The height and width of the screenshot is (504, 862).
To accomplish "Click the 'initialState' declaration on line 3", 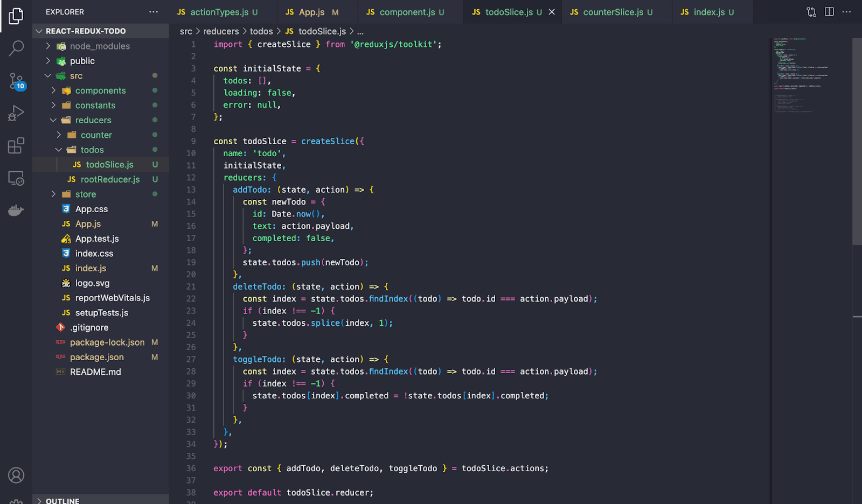I will (272, 68).
